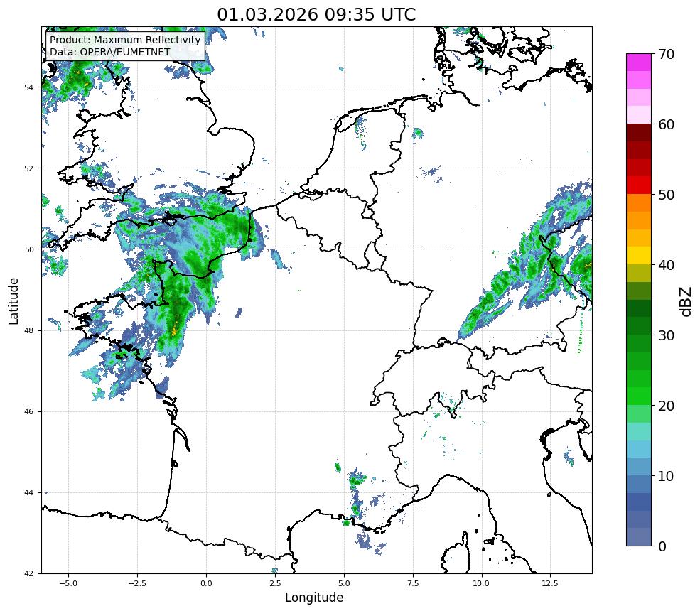Click the "Data: OPERA/EUMETNET" legend line
700x611 pixels.
[110, 52]
